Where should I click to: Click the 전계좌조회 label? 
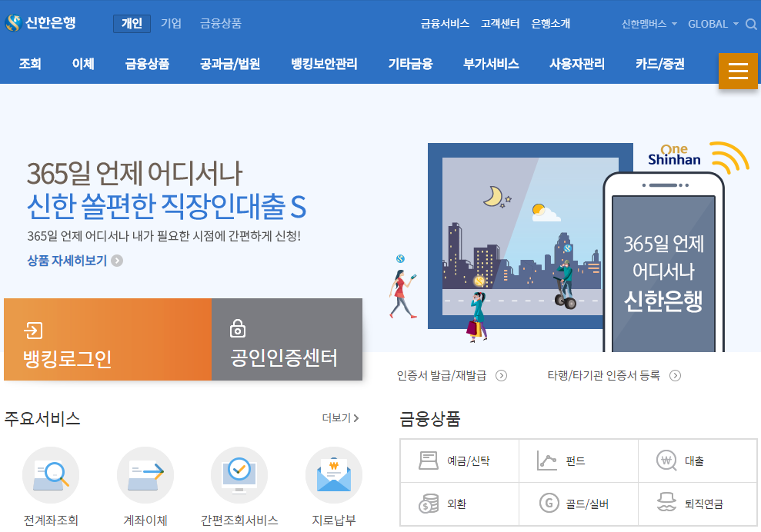pyautogui.click(x=51, y=520)
